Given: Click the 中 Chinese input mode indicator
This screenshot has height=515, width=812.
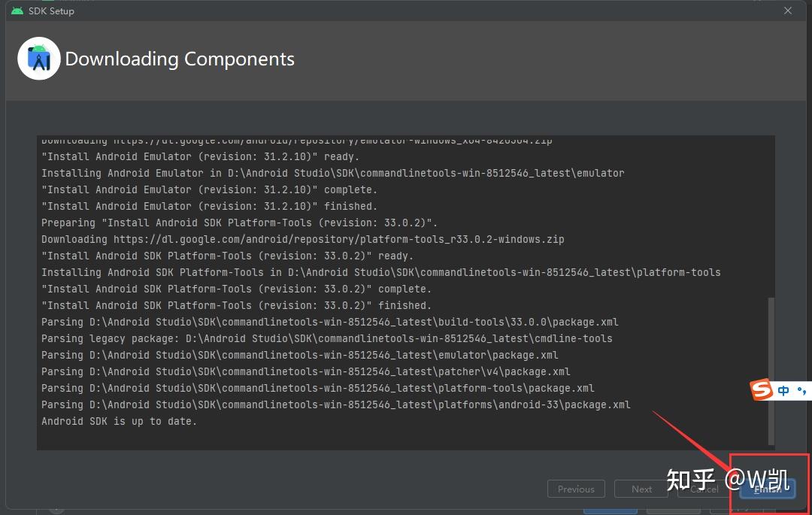Looking at the screenshot, I should (x=782, y=389).
